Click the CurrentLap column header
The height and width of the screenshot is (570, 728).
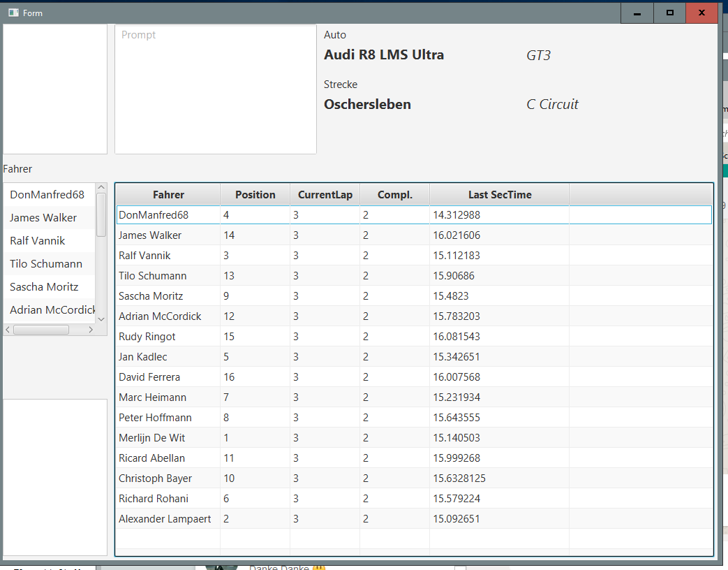(x=325, y=195)
